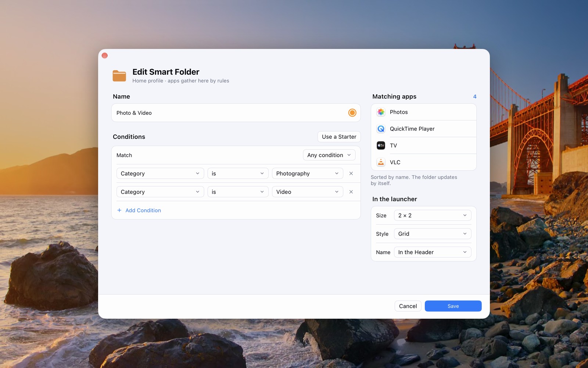This screenshot has height=368, width=588.
Task: Open the operator dropdown beside Photography
Action: tap(238, 173)
